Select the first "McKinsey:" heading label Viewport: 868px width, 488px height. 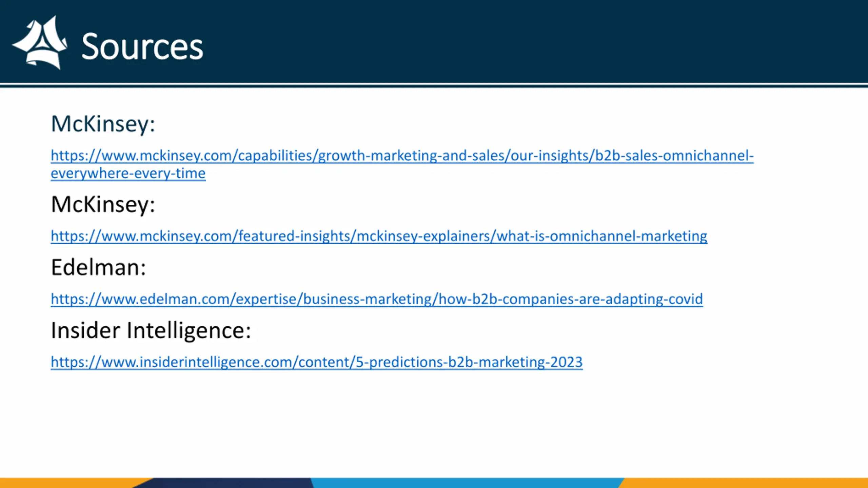[x=103, y=124]
